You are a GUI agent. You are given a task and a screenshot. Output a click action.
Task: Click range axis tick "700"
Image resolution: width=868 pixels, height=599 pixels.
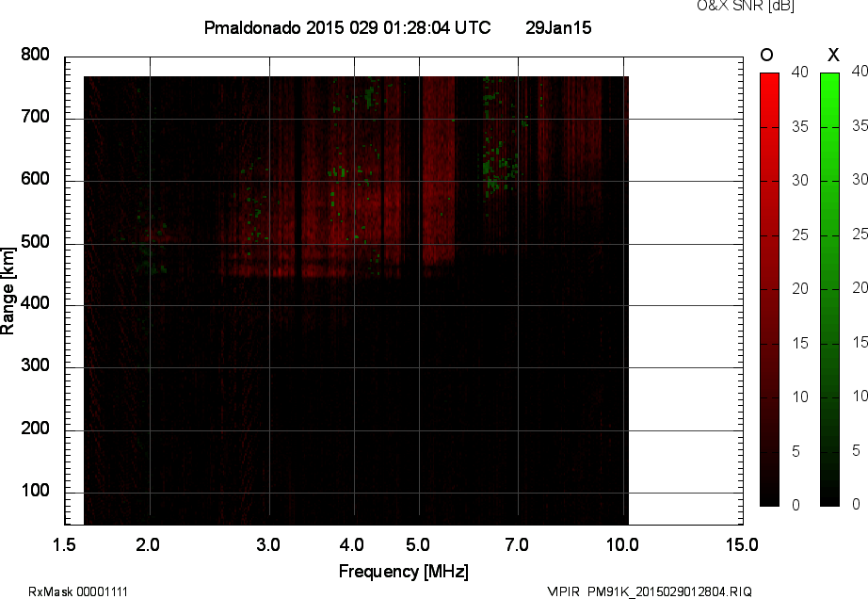pos(35,117)
